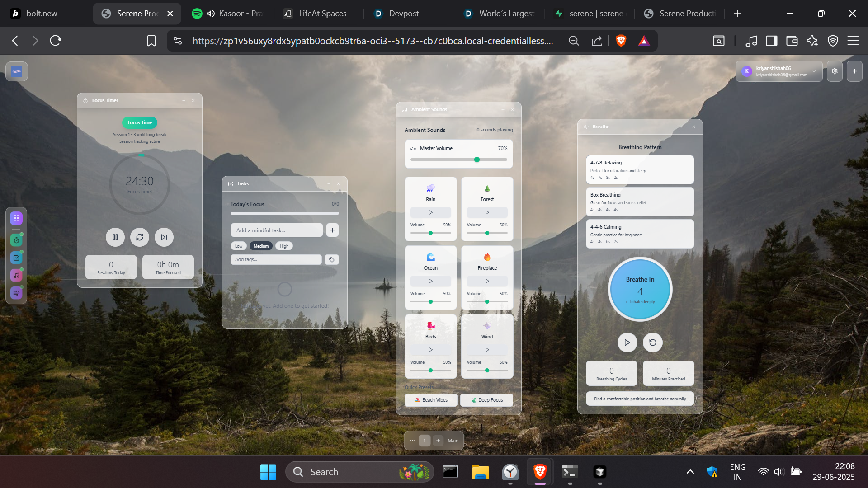Screen dimensions: 868x488
Task: Open the widgets grid in sidebar dock
Action: [16, 218]
